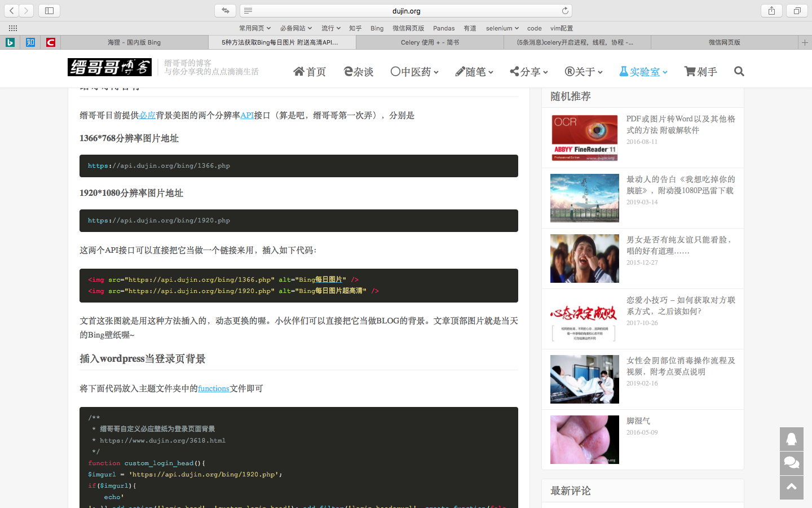Click the 随机推荐 sidebar heading
The height and width of the screenshot is (508, 812).
[x=571, y=97]
